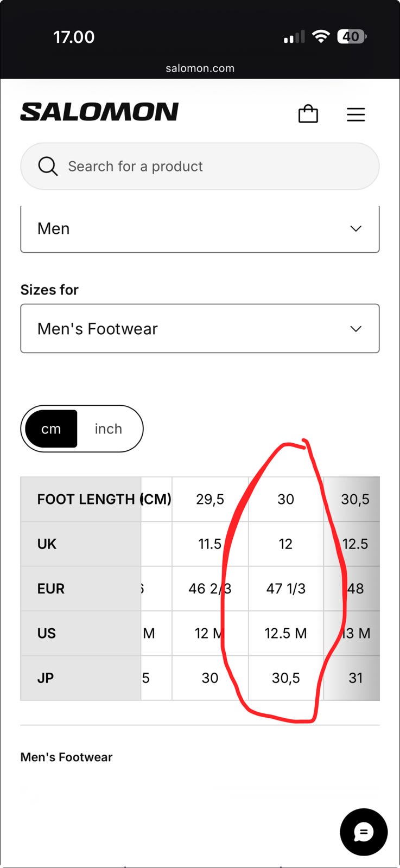Expand the Men gender dropdown
400x868 pixels.
pos(200,228)
